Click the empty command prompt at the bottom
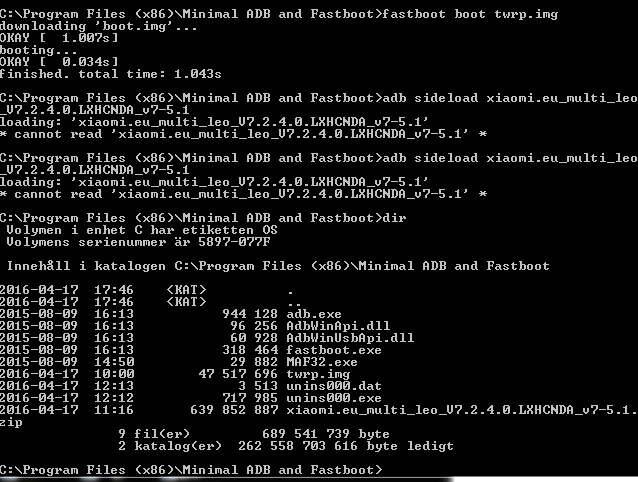 click(191, 470)
